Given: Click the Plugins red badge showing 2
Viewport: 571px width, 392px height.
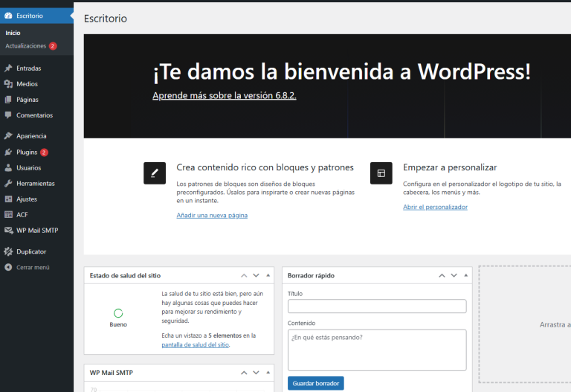Looking at the screenshot, I should click(44, 152).
